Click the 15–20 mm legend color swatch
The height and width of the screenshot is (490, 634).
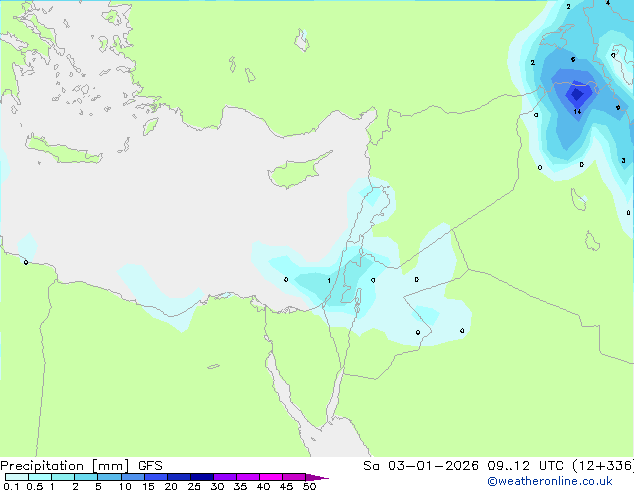(155, 477)
